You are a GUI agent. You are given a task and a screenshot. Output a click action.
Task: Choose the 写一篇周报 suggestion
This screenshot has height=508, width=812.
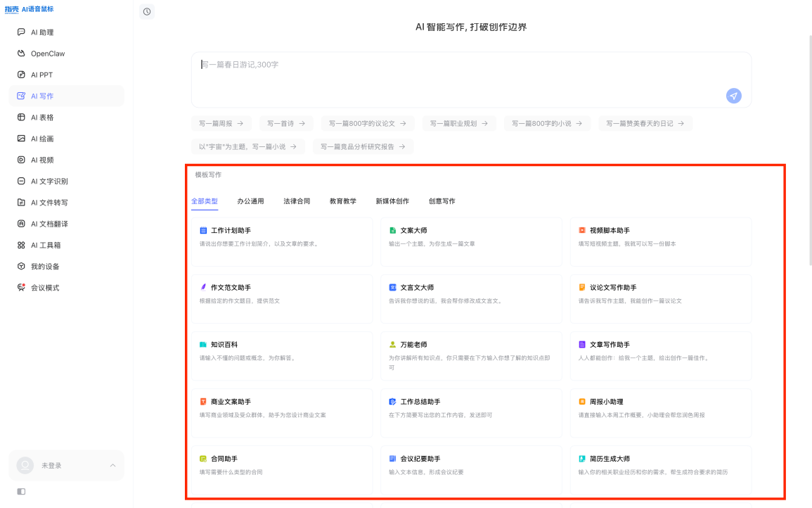click(x=221, y=123)
